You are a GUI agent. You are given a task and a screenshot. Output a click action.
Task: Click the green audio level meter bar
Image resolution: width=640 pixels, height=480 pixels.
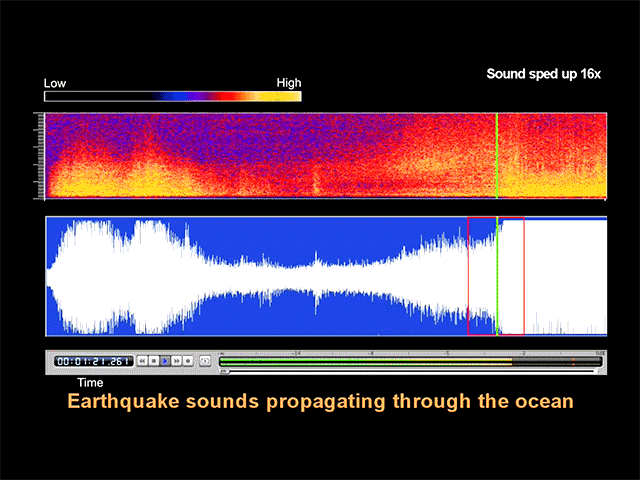pyautogui.click(x=400, y=359)
